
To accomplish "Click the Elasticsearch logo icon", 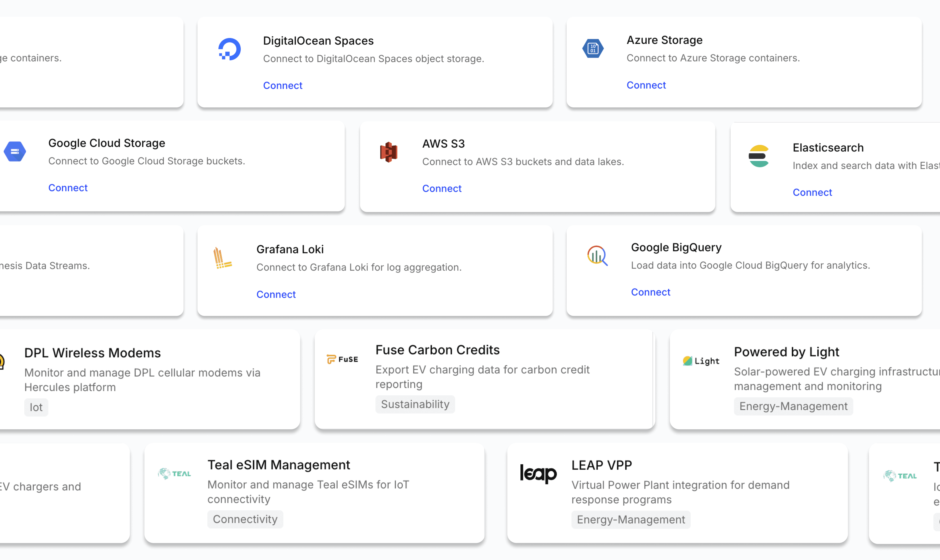I will 758,156.
